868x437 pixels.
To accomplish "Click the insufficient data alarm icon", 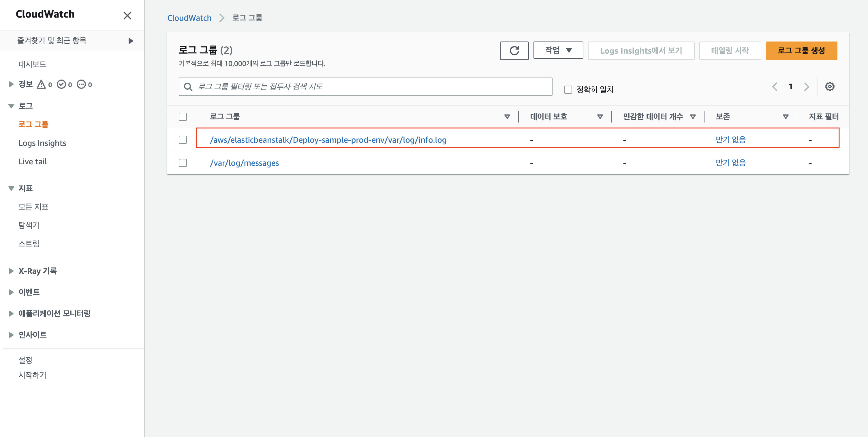I will [x=81, y=84].
